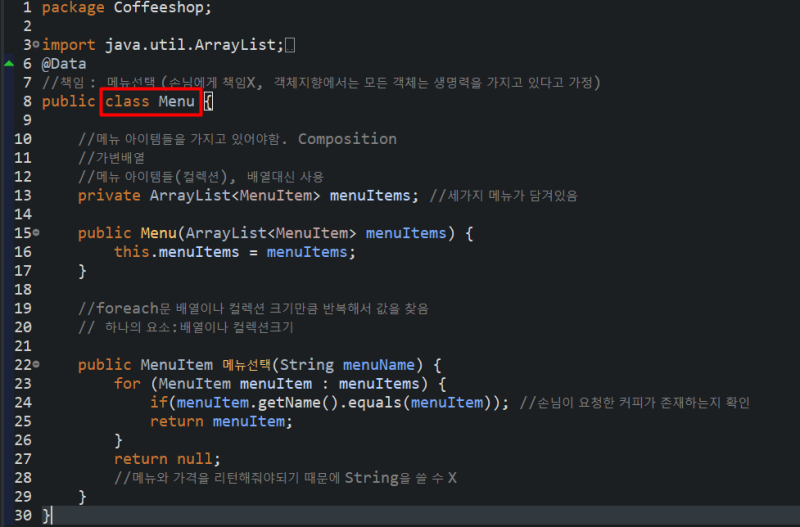Screen dimensions: 800x527
Task: Collapse the 메뉴선택 method fold on line 22
Action: tap(36, 364)
